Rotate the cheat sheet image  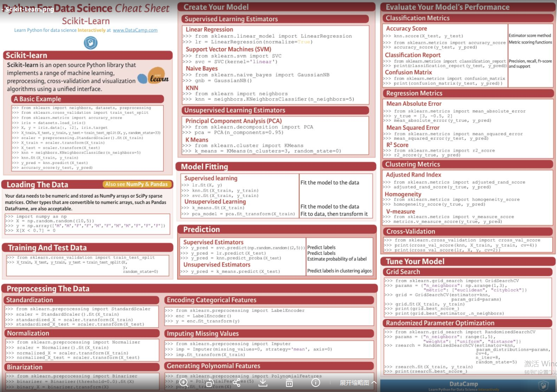210,382
